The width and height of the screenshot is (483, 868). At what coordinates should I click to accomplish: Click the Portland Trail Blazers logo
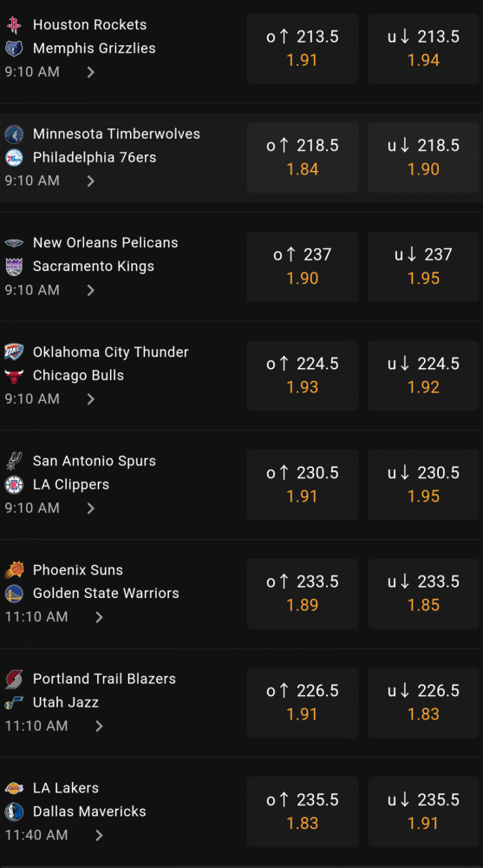point(14,680)
